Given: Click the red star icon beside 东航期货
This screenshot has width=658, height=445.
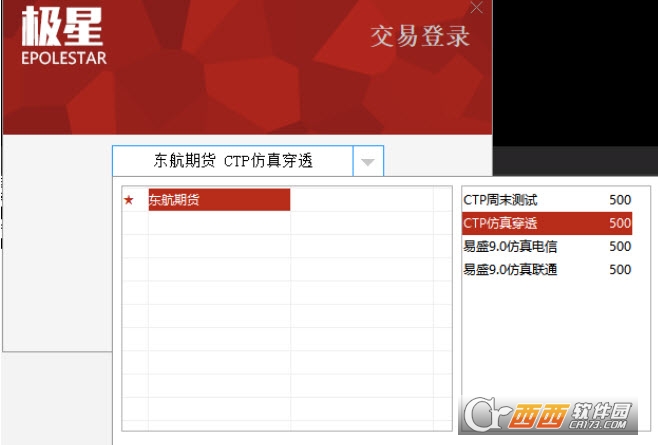Looking at the screenshot, I should (128, 200).
